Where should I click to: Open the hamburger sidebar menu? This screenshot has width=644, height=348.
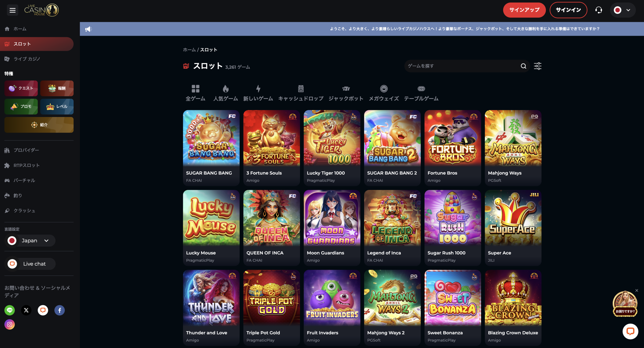(x=12, y=10)
